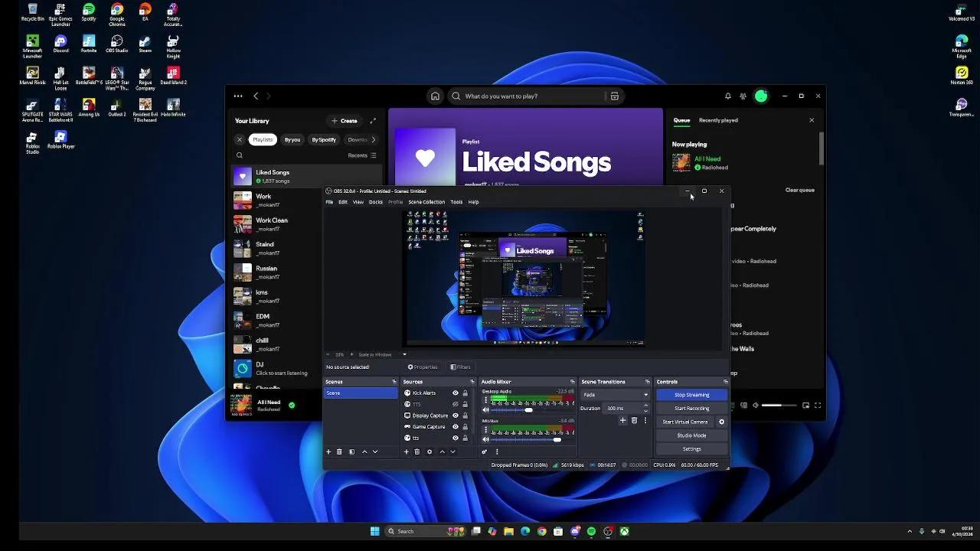Show the hidden TTS source
980x551 pixels.
point(455,404)
